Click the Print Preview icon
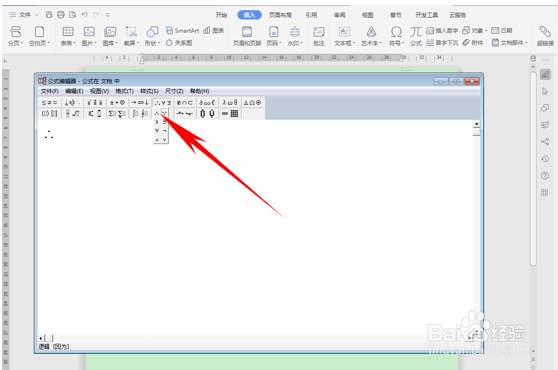This screenshot has height=370, width=558. coord(73,15)
